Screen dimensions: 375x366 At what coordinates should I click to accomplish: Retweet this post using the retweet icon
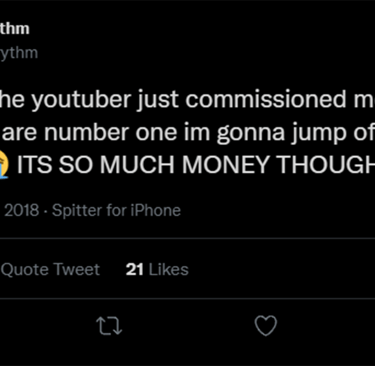pyautogui.click(x=109, y=325)
